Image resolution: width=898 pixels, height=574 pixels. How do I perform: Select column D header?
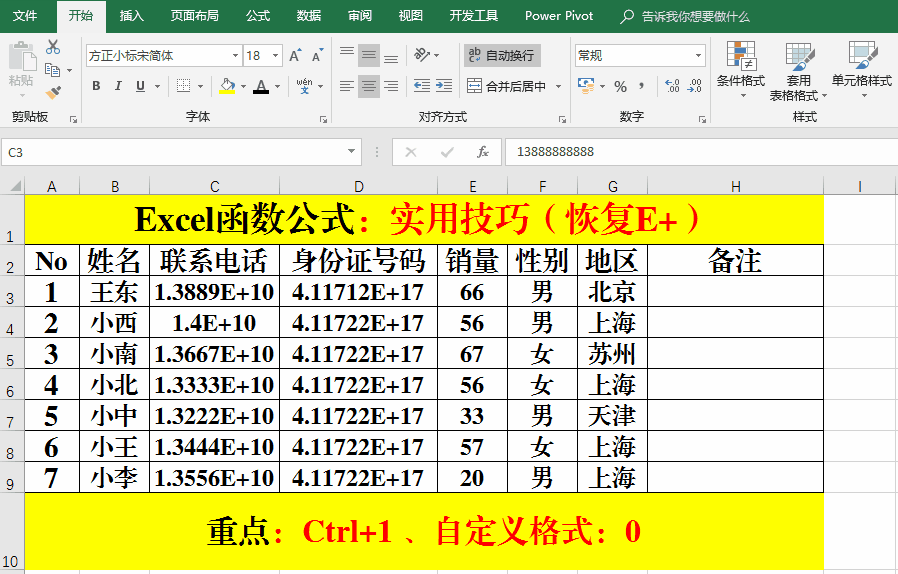click(x=359, y=186)
